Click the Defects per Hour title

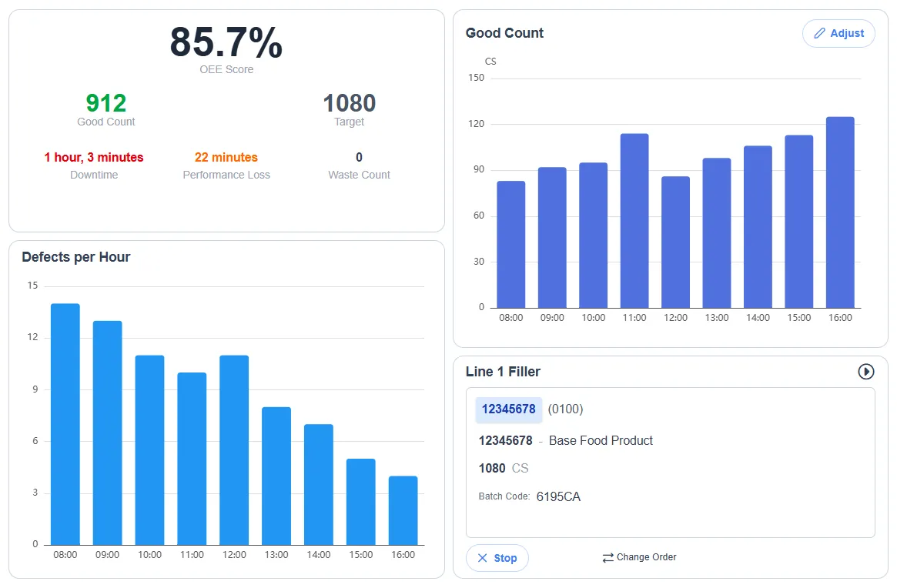[76, 257]
